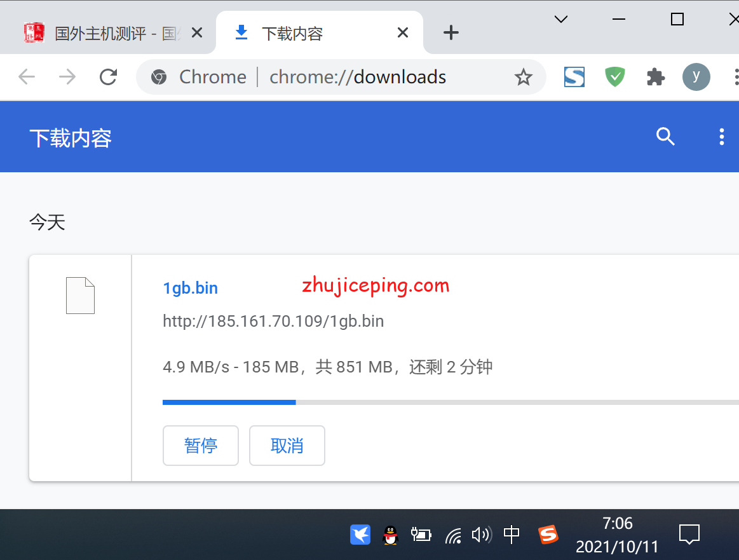Open the notification center icon
This screenshot has height=560, width=739.
click(x=689, y=535)
